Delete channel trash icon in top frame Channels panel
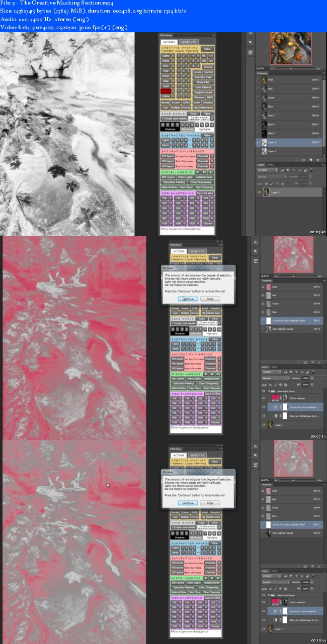Screen dimensions: 327x644 pos(317,160)
